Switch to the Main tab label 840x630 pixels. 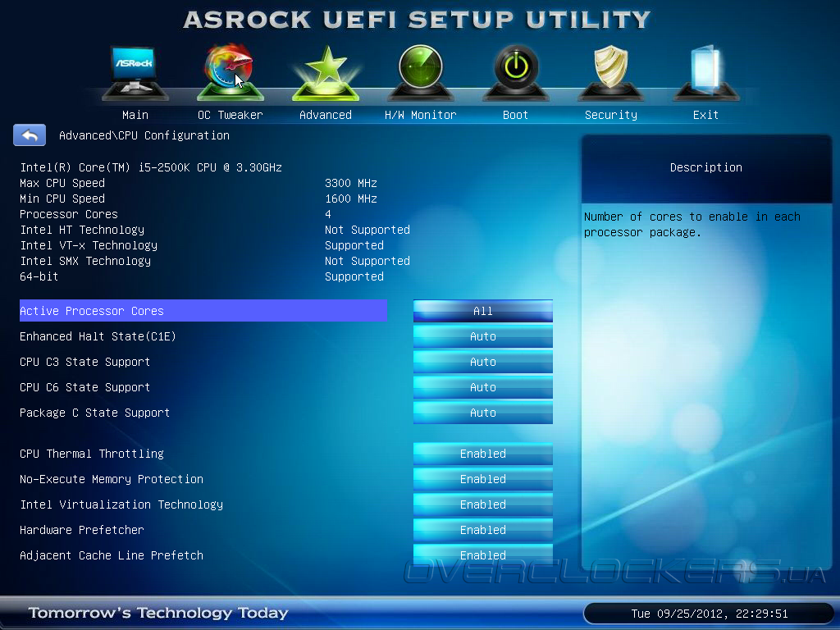click(x=135, y=115)
